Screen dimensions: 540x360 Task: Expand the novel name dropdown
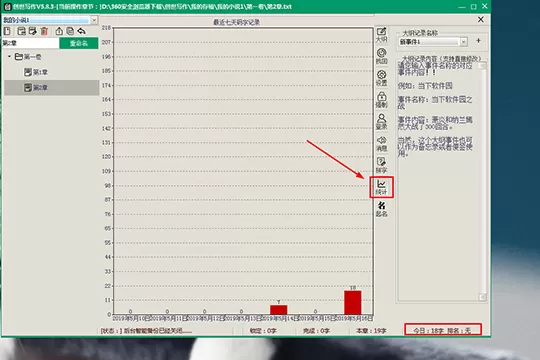pos(94,20)
